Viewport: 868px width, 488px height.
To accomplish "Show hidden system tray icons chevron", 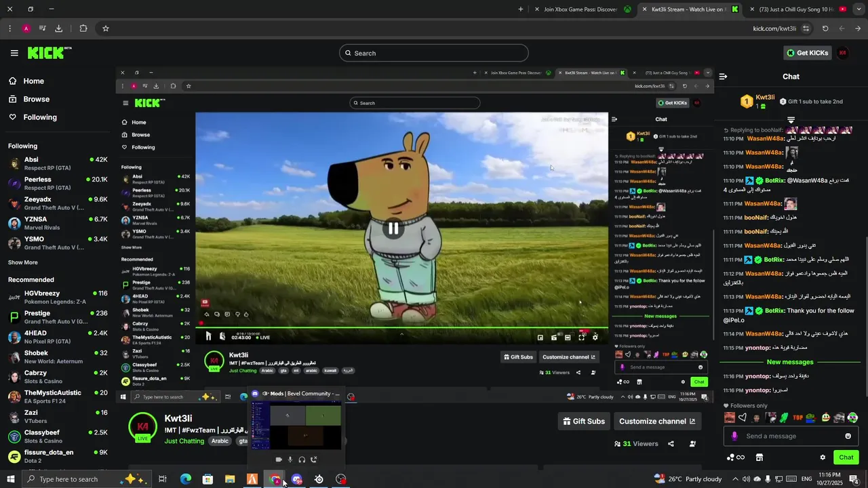I will [735, 479].
